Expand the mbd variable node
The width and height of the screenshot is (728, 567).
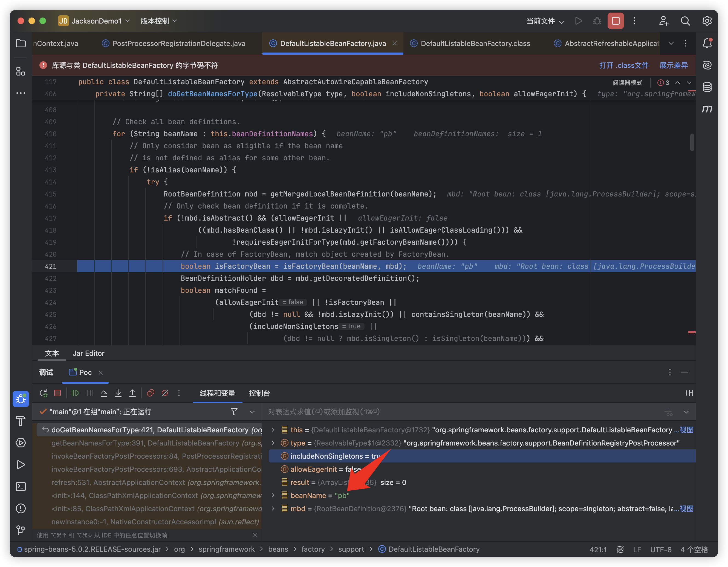point(273,508)
